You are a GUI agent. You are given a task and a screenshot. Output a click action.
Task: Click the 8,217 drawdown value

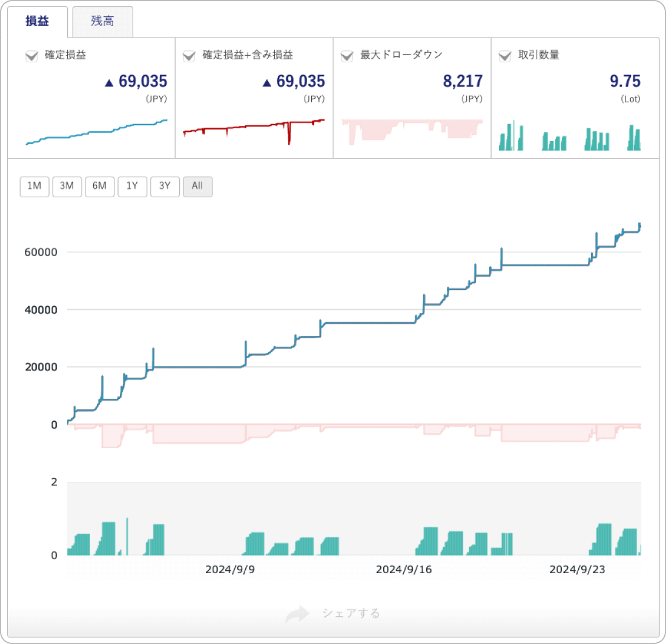(463, 81)
